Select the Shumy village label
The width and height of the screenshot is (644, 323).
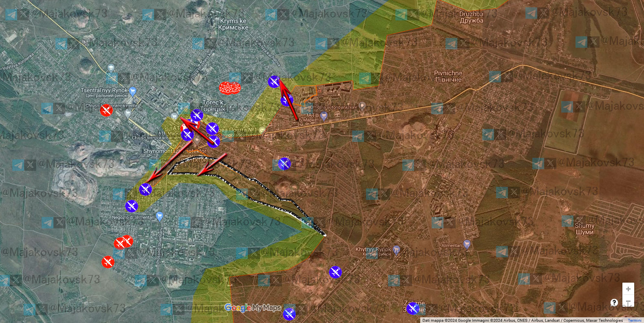click(584, 229)
